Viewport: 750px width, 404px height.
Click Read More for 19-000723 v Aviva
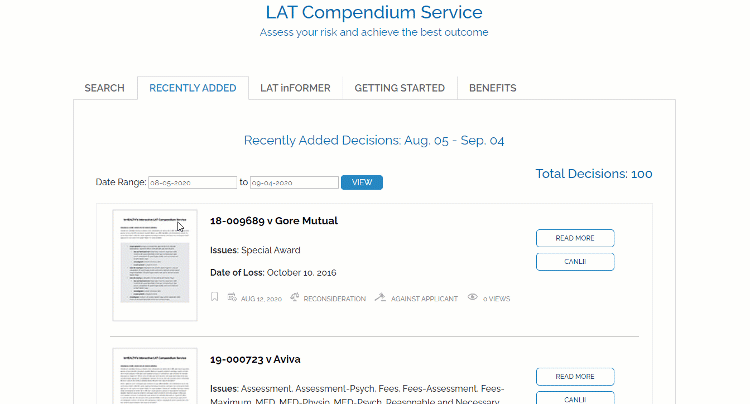click(575, 377)
